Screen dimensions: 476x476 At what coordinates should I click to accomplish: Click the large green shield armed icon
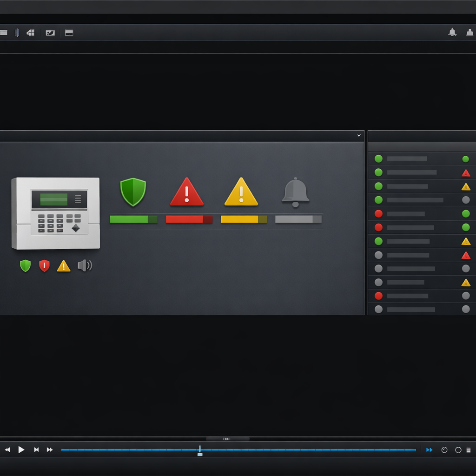[133, 192]
